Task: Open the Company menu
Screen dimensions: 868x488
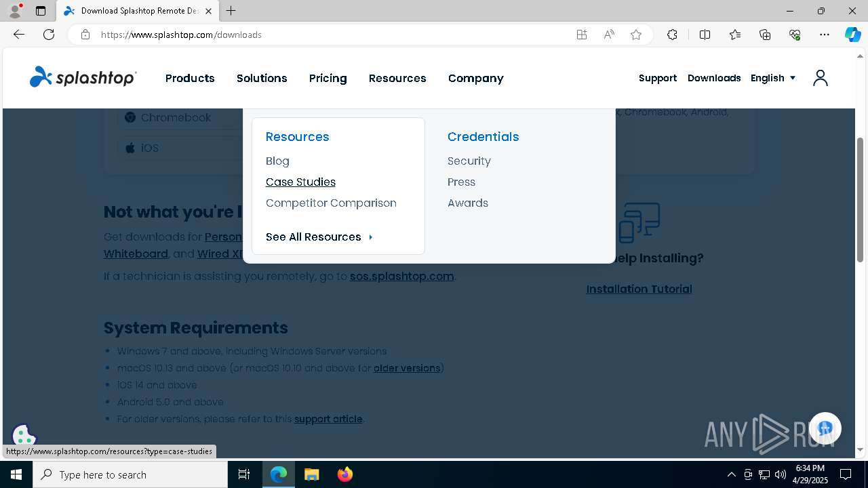Action: pos(476,78)
